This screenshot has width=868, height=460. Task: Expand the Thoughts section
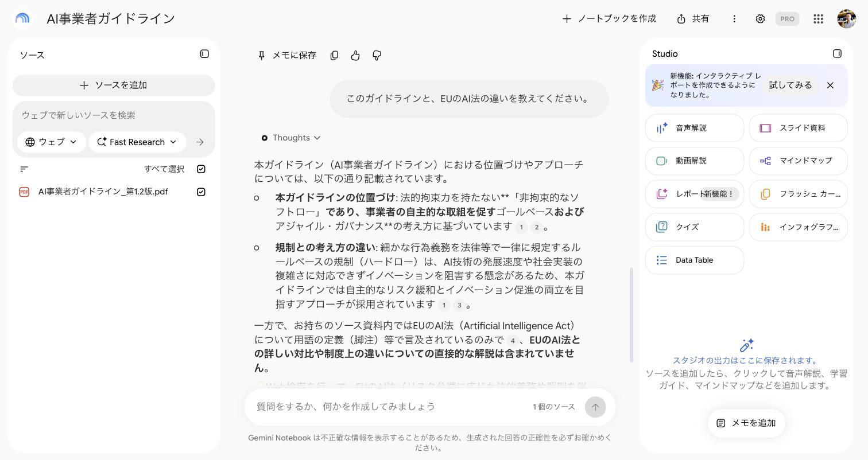(291, 138)
